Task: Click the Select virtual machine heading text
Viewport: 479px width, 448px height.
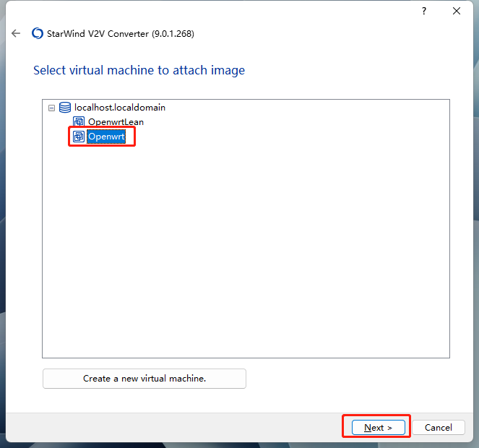Action: coord(139,70)
